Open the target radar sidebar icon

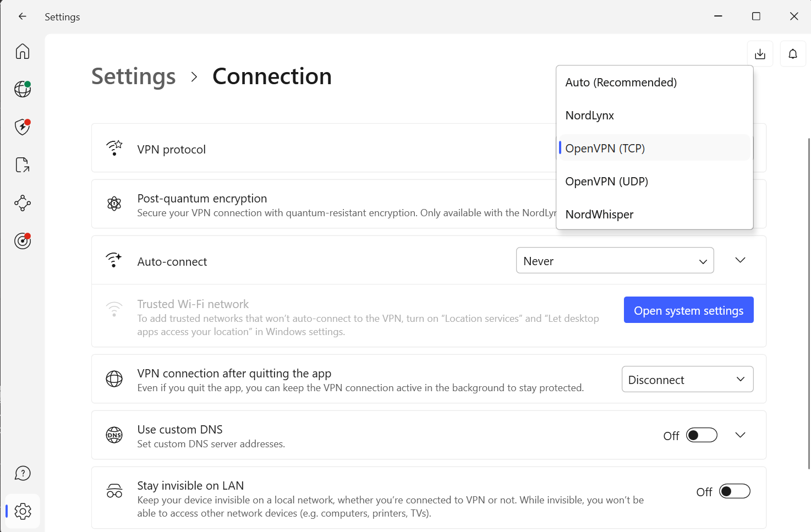pos(23,240)
